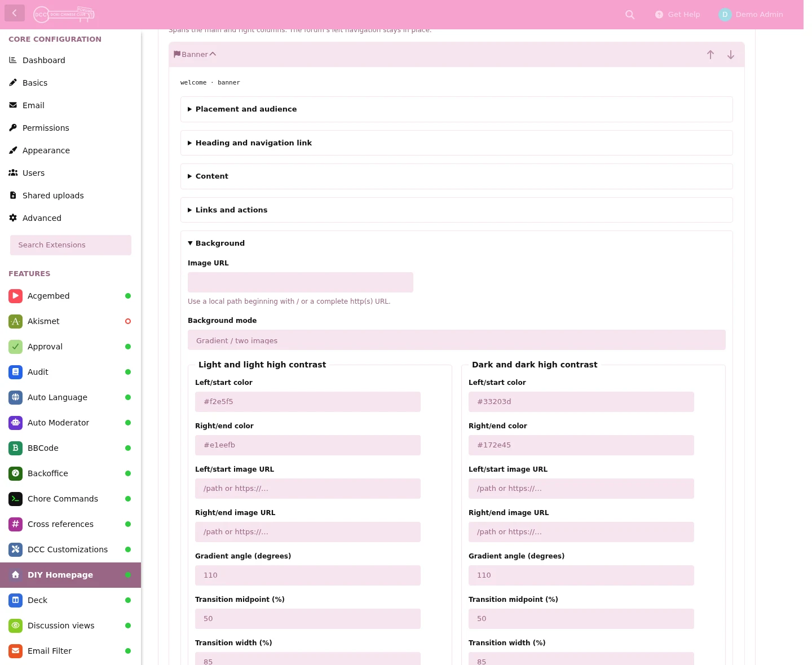The height and width of the screenshot is (665, 812).
Task: Click the Search Extensions box
Action: tap(70, 245)
